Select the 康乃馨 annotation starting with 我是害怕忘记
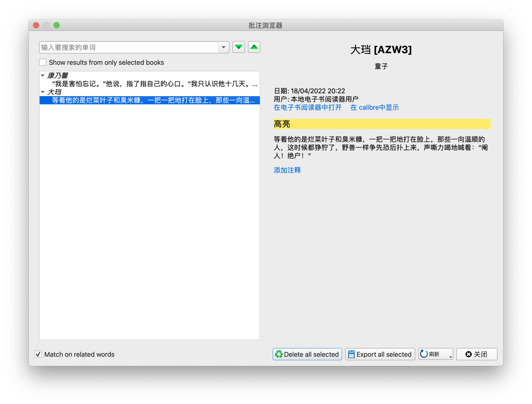Screen dimensions: 532x404 (x=154, y=84)
